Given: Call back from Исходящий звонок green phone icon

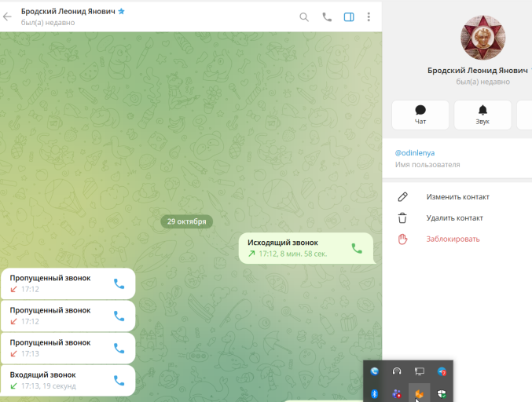Looking at the screenshot, I should 357,248.
